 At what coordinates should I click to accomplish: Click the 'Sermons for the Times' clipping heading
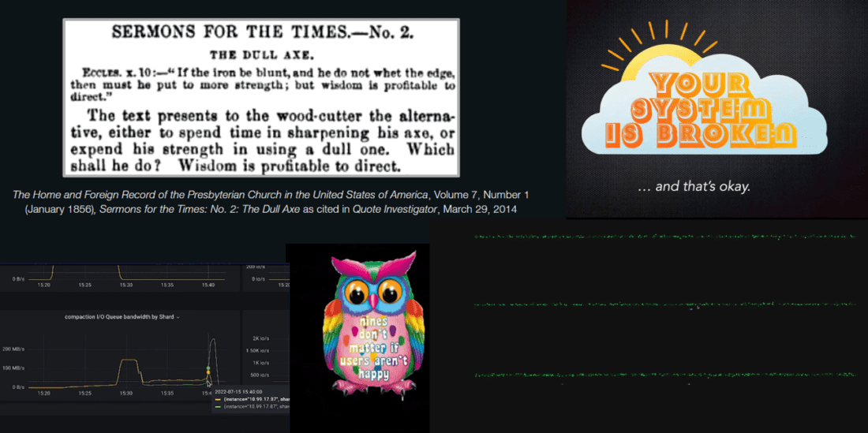260,33
